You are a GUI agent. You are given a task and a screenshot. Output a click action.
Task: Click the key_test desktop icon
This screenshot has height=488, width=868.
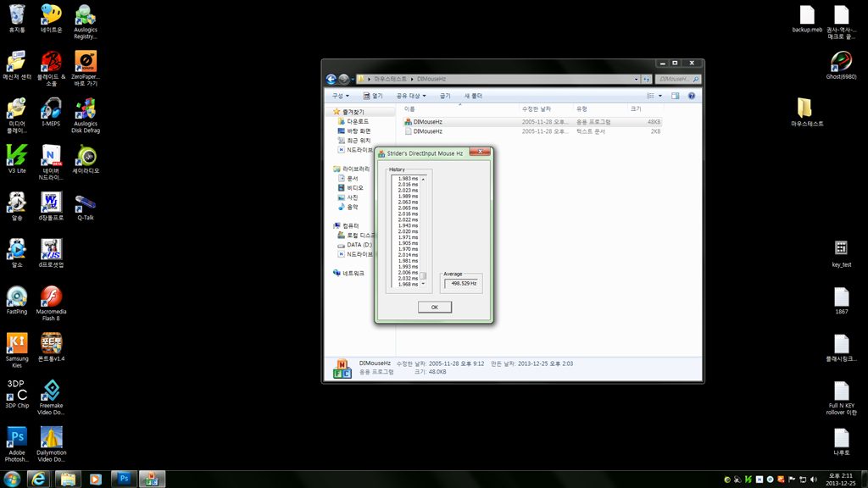tap(841, 254)
